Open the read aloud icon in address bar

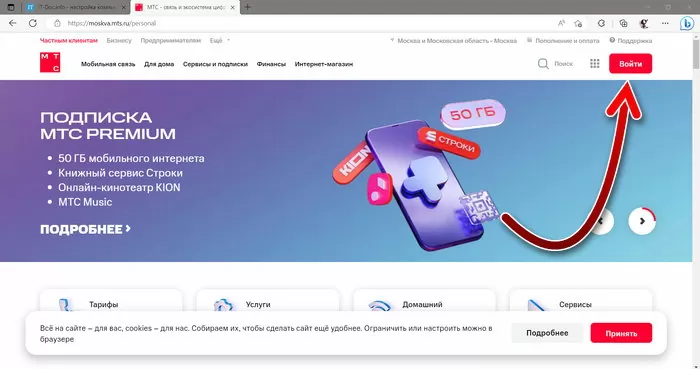[561, 23]
